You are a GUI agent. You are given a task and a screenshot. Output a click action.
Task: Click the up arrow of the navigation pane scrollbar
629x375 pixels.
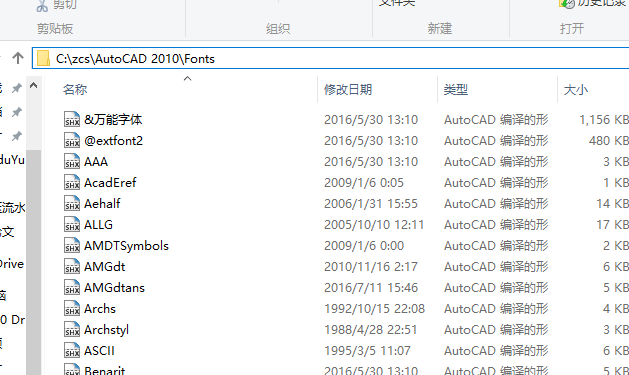34,85
